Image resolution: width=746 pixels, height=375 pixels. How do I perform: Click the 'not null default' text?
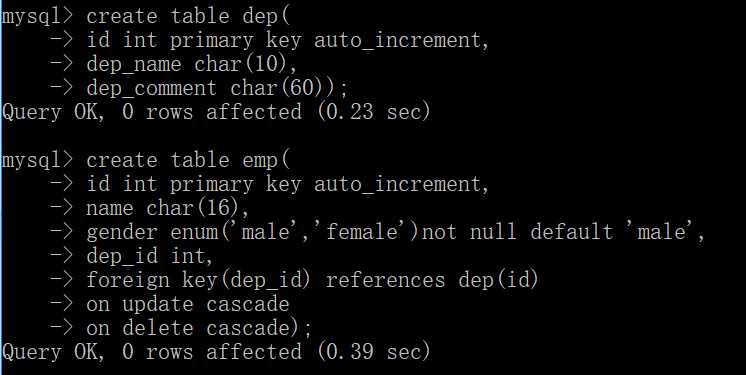click(x=517, y=232)
